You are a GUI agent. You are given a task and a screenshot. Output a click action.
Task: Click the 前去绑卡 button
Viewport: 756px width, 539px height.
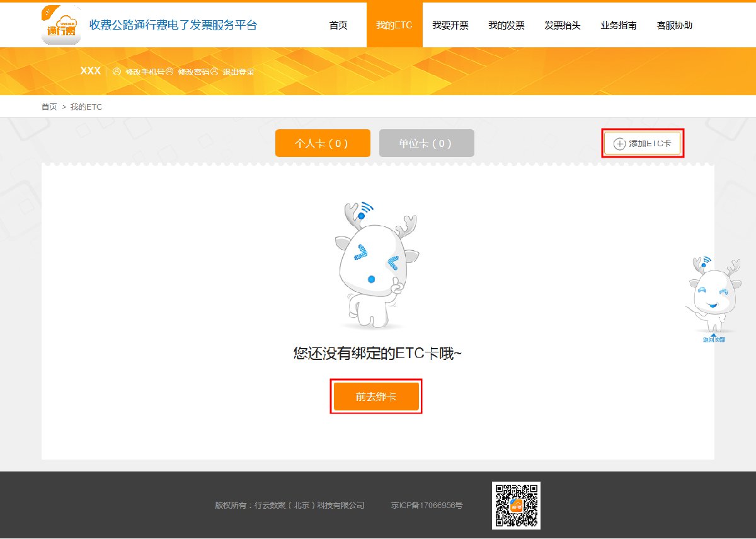click(376, 397)
